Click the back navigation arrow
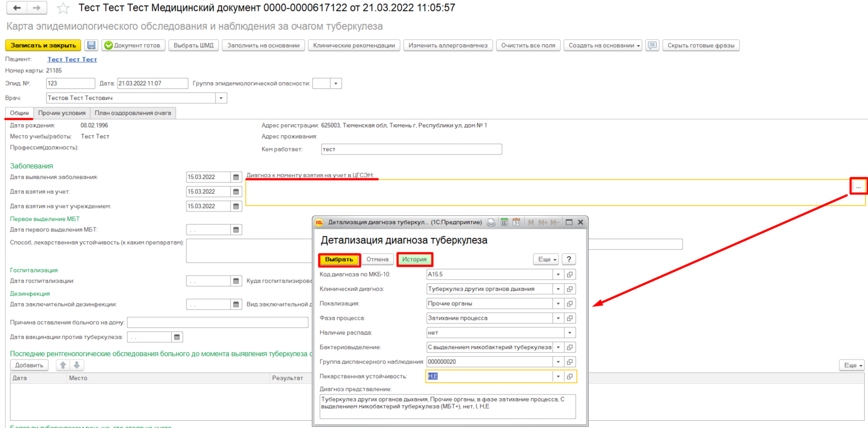The image size is (868, 428). (17, 8)
